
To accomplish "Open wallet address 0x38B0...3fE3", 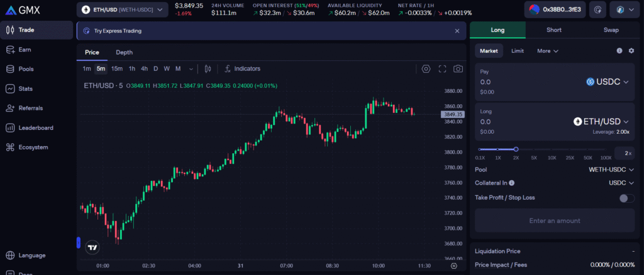I will [555, 9].
